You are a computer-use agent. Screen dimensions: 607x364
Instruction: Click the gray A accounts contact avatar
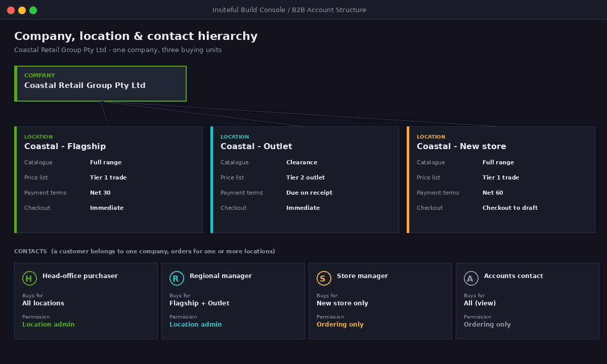click(471, 279)
